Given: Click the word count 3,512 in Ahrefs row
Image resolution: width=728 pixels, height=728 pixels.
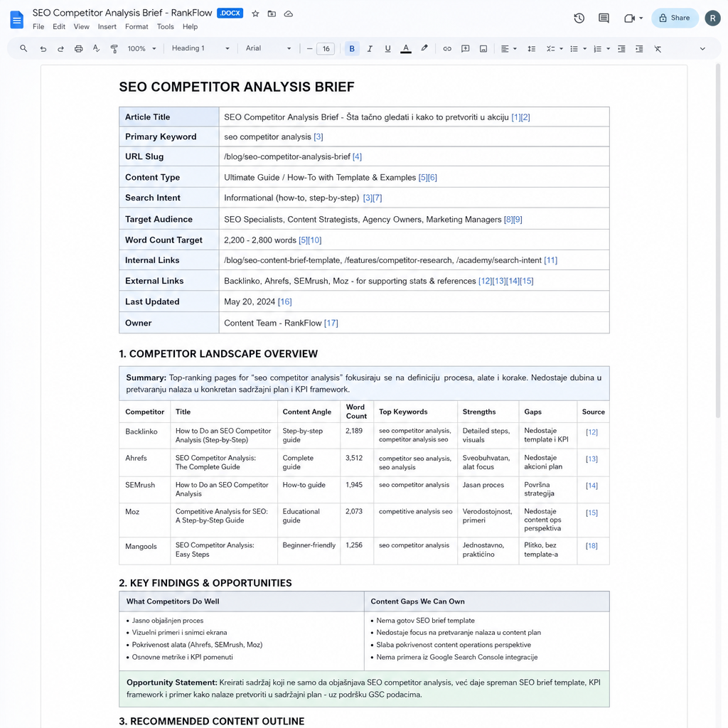Looking at the screenshot, I should [354, 458].
